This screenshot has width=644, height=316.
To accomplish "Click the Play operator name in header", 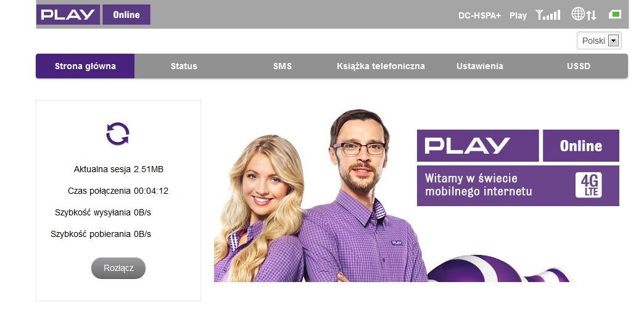I will (518, 15).
